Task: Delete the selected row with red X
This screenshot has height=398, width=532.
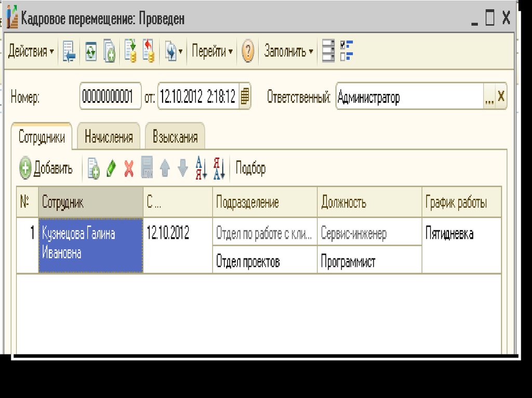Action: click(129, 169)
